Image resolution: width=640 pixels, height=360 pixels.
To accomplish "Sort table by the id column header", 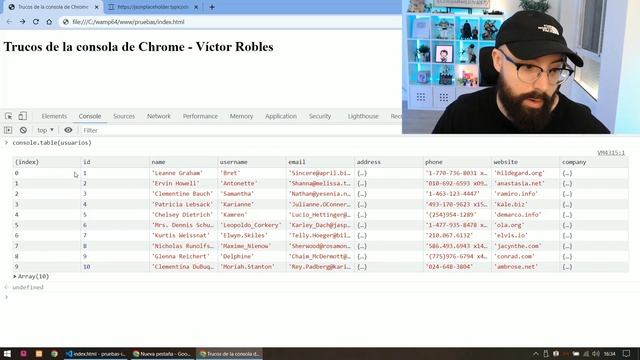I will (115, 162).
